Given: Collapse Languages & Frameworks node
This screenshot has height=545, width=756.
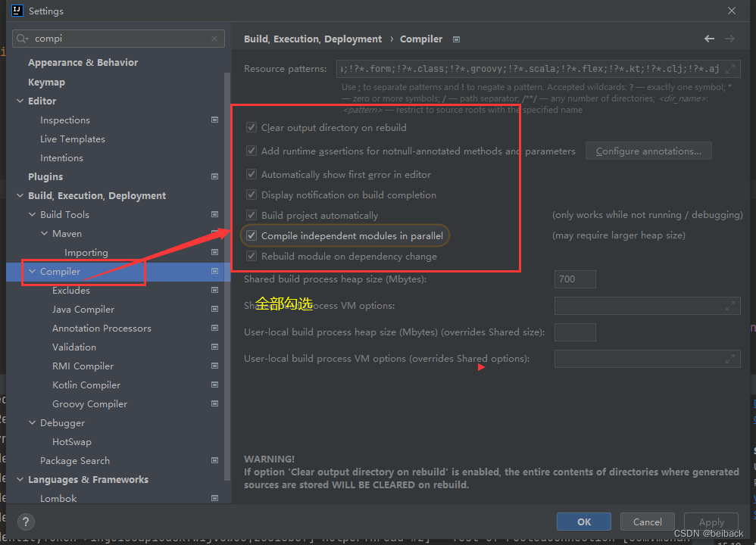Looking at the screenshot, I should click(x=20, y=479).
